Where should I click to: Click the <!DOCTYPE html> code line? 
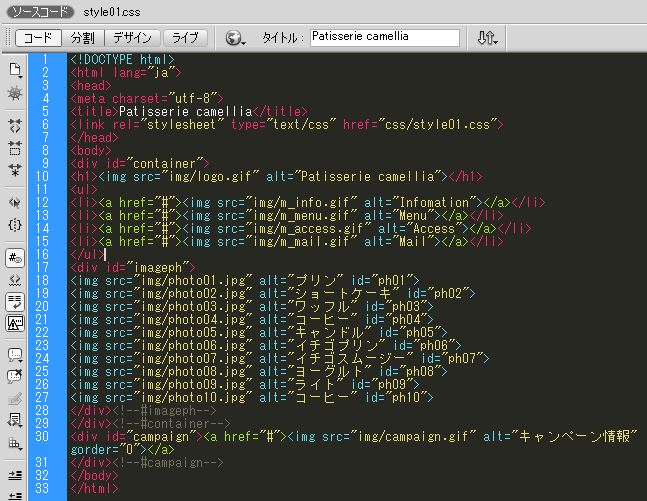pos(123,60)
